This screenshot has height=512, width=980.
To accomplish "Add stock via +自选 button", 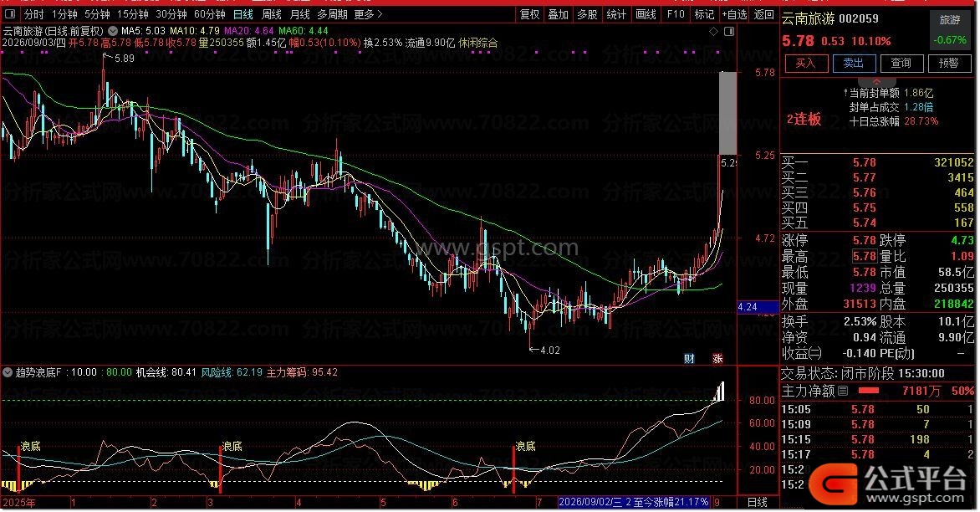I will tap(734, 13).
